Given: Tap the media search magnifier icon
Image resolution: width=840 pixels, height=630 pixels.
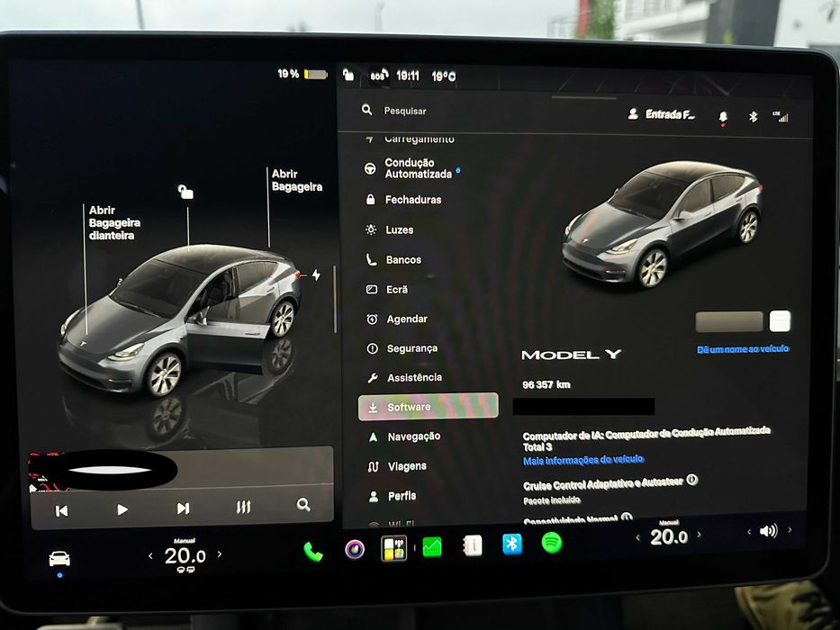Looking at the screenshot, I should point(303,505).
